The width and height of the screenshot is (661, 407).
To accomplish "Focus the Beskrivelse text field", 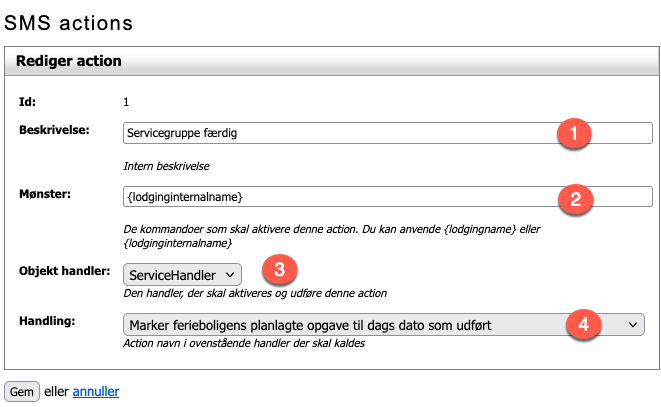I will pyautogui.click(x=388, y=133).
